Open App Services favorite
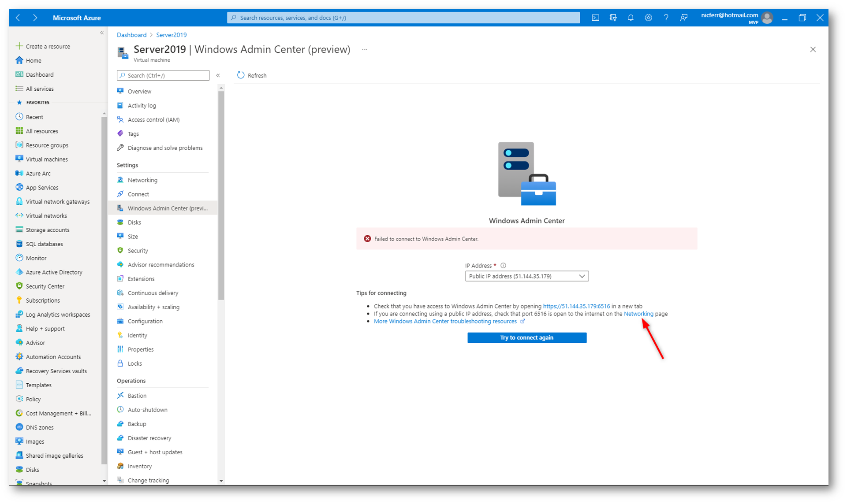The image size is (847, 504). click(x=37, y=187)
